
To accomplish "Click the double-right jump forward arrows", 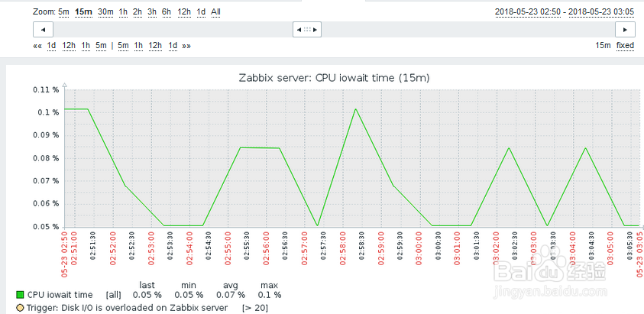I will coord(186,46).
